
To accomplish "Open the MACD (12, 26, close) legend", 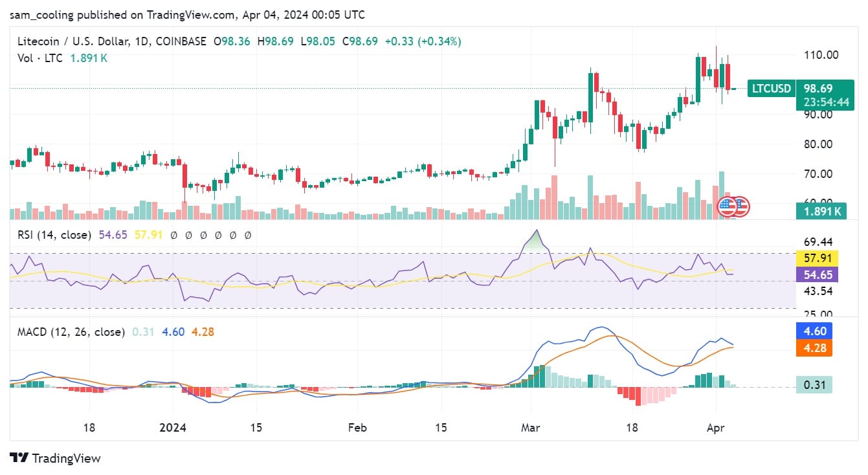I will click(x=71, y=332).
